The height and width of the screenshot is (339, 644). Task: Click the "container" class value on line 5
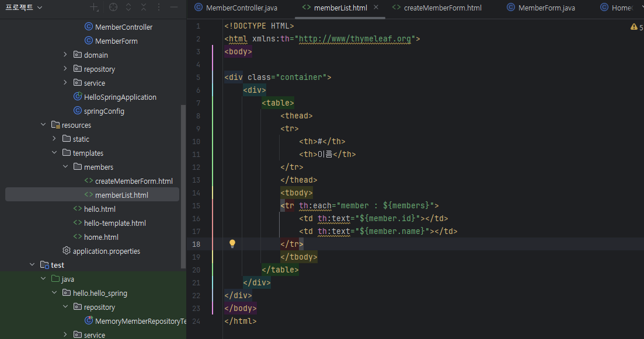(x=301, y=77)
